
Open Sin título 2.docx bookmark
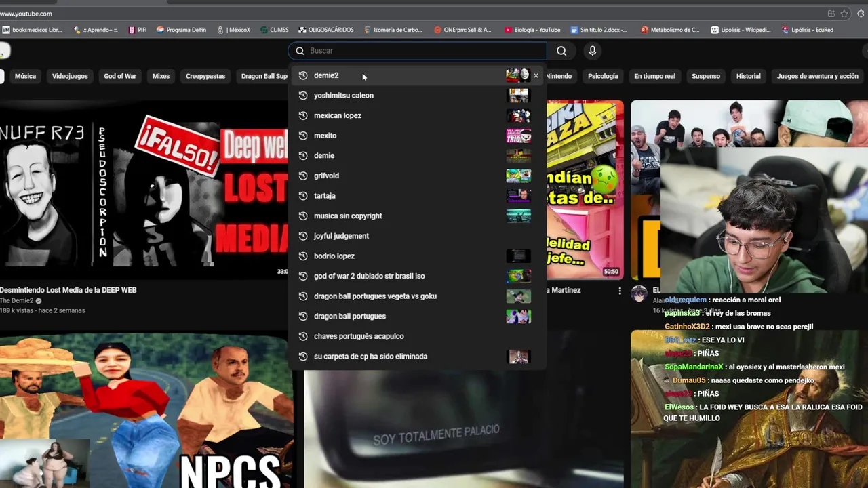(599, 30)
